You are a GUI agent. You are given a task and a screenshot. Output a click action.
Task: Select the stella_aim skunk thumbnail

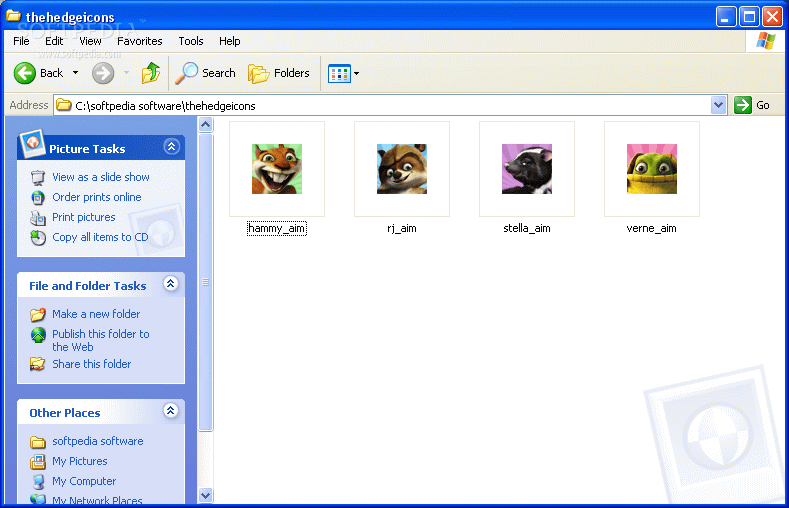[527, 169]
